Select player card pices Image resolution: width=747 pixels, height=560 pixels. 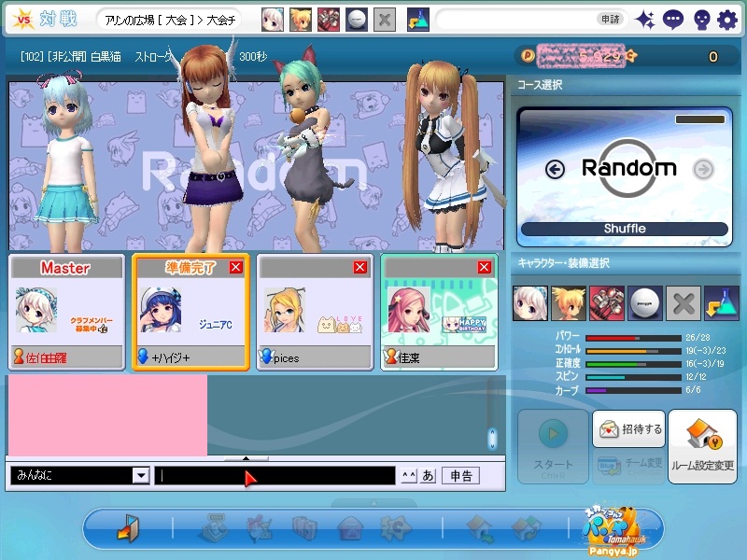click(x=315, y=312)
